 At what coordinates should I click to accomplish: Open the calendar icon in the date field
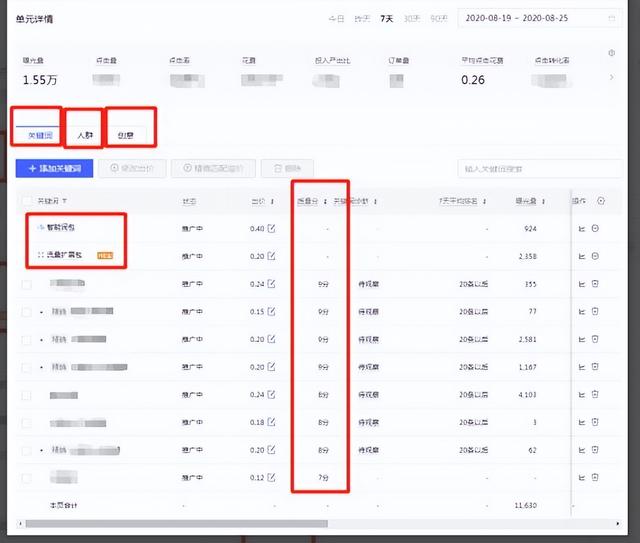[611, 18]
